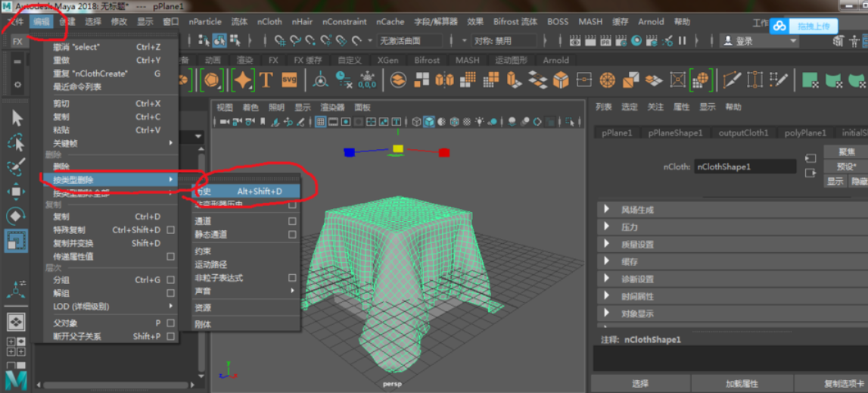Open the nCloth menu in menu bar
The width and height of the screenshot is (868, 393).
click(269, 22)
